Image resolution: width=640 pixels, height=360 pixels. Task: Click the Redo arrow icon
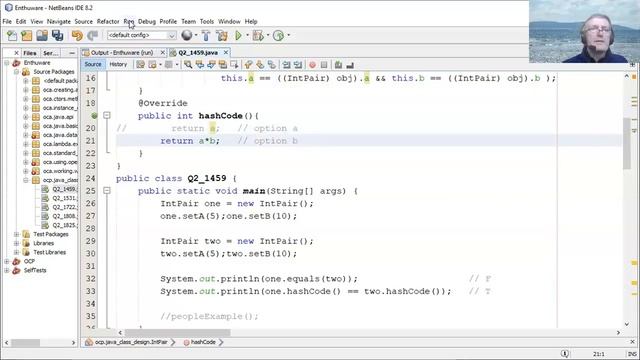click(x=93, y=36)
